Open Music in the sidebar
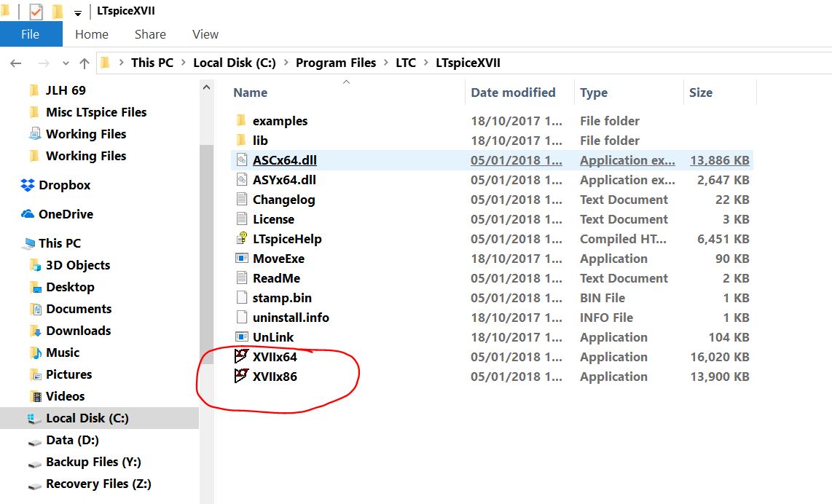The image size is (832, 504). pos(55,352)
